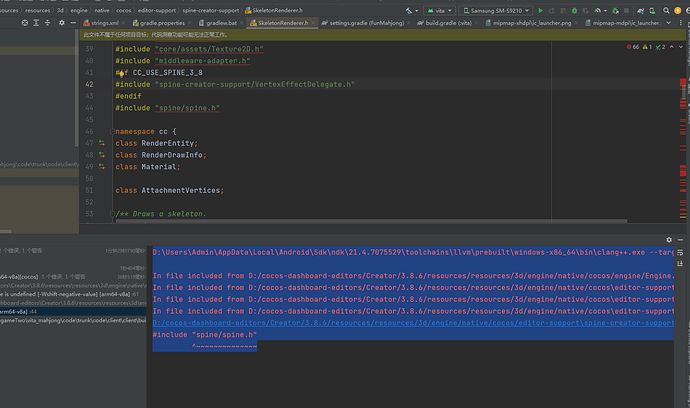This screenshot has width=690, height=408.
Task: Go to the previous highlighted error arrow
Action: 672,47
